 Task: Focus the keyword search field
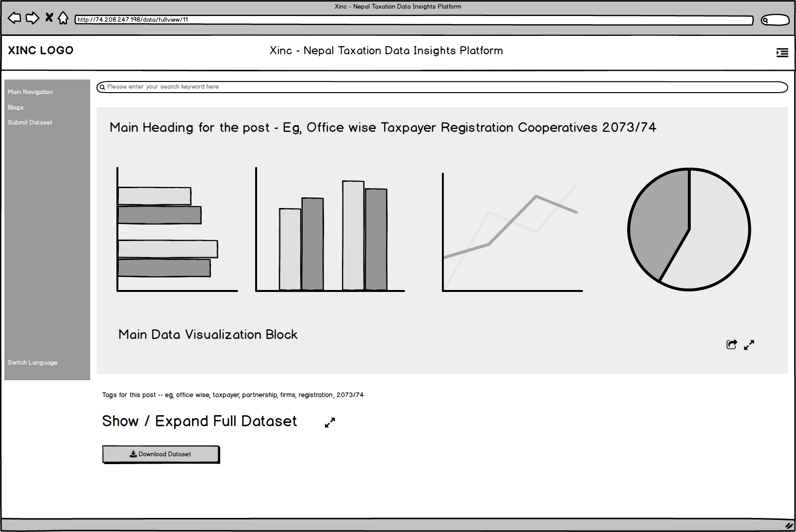[441, 87]
